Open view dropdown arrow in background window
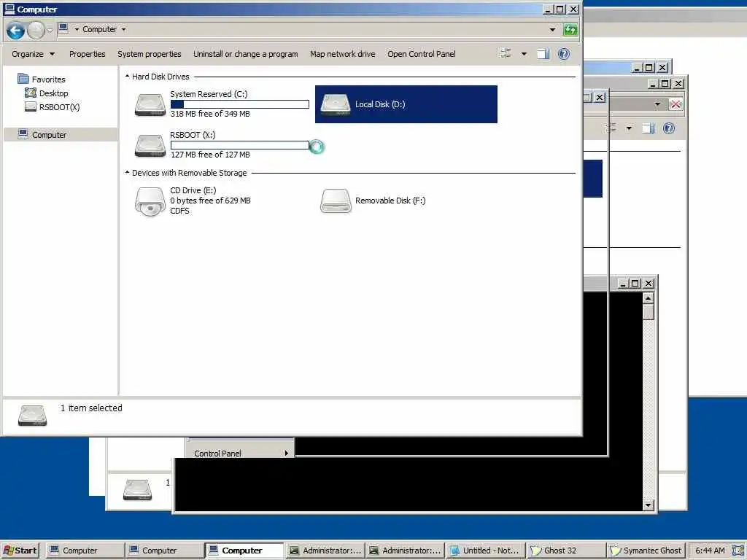The image size is (747, 560). pos(630,128)
